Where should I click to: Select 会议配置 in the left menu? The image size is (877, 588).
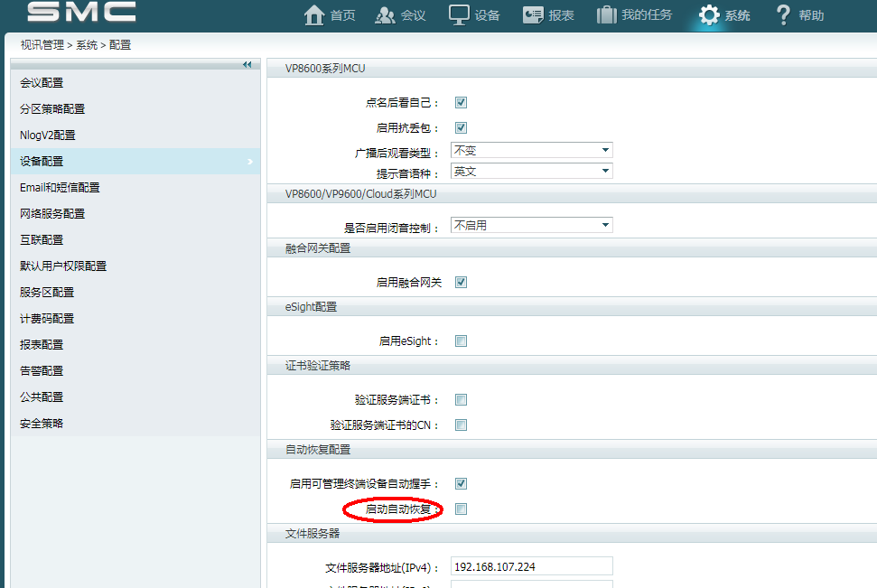(42, 83)
